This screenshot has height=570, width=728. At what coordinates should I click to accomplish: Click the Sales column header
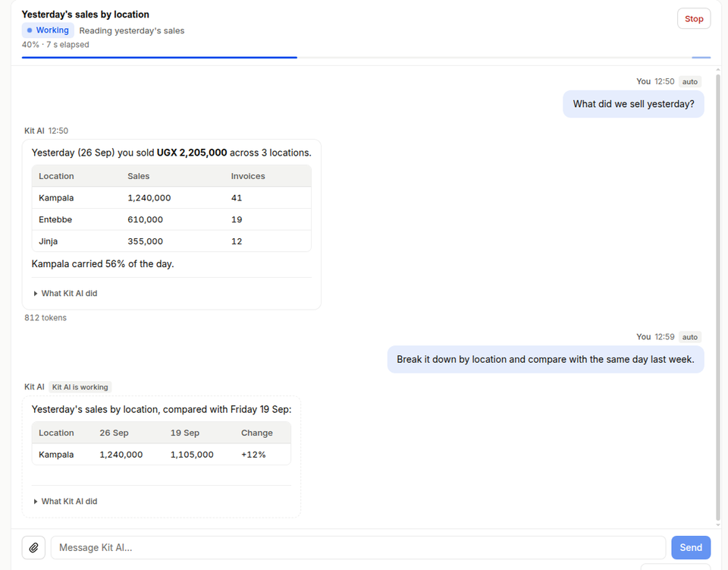(138, 177)
